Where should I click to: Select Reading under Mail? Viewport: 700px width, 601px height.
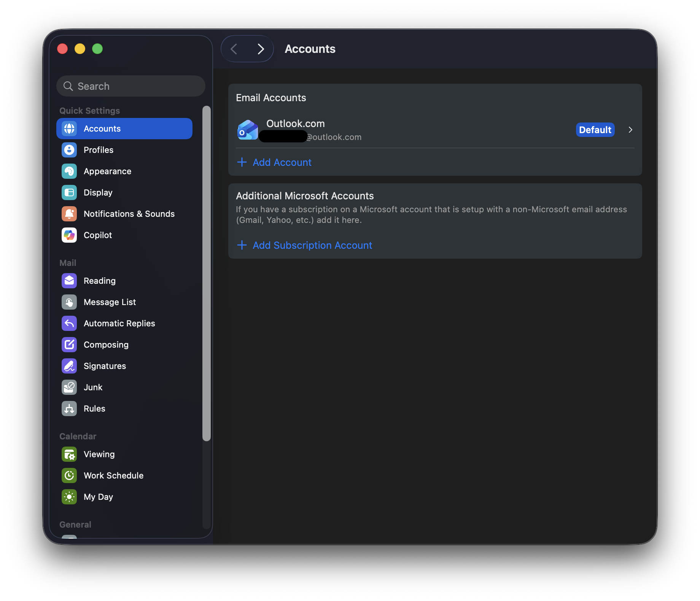[124, 281]
